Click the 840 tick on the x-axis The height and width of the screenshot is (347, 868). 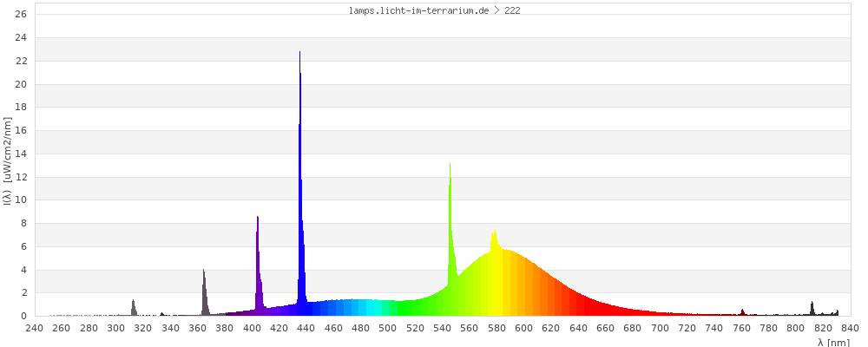(850, 328)
